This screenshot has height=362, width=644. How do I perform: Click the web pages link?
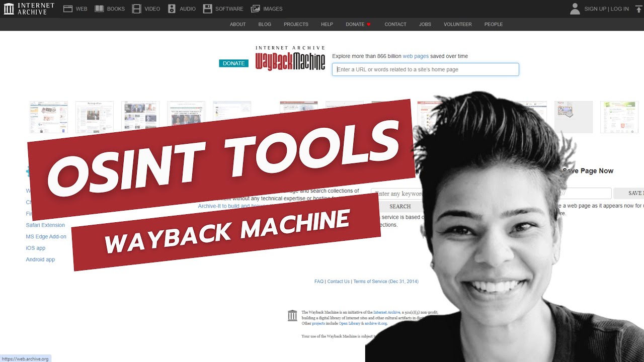click(416, 56)
